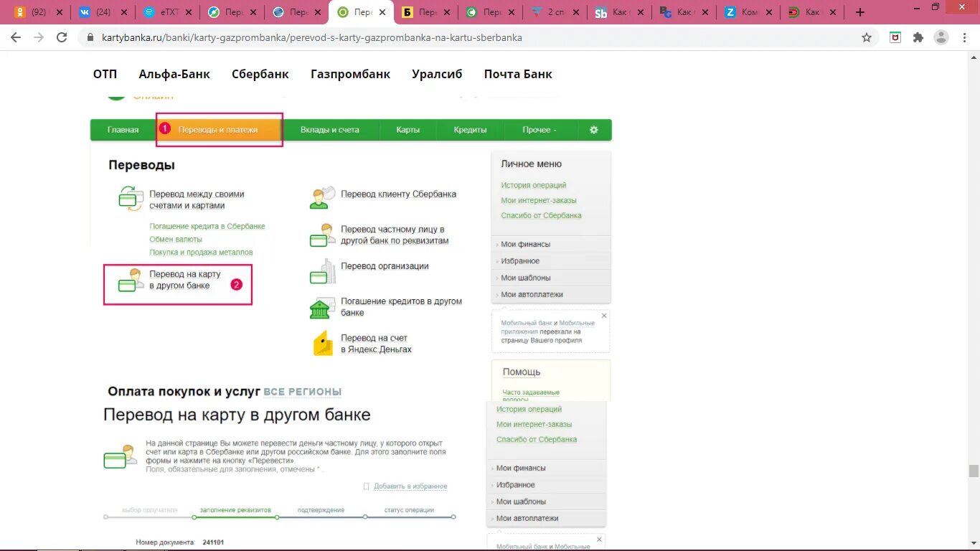Click the forward navigation arrow
The width and height of the screenshot is (980, 551).
pos(39,37)
